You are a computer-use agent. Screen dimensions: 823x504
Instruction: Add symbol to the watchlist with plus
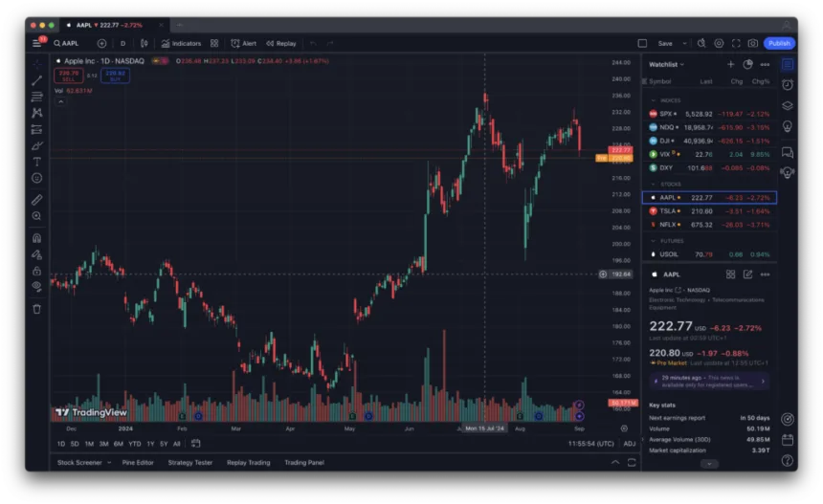(731, 64)
